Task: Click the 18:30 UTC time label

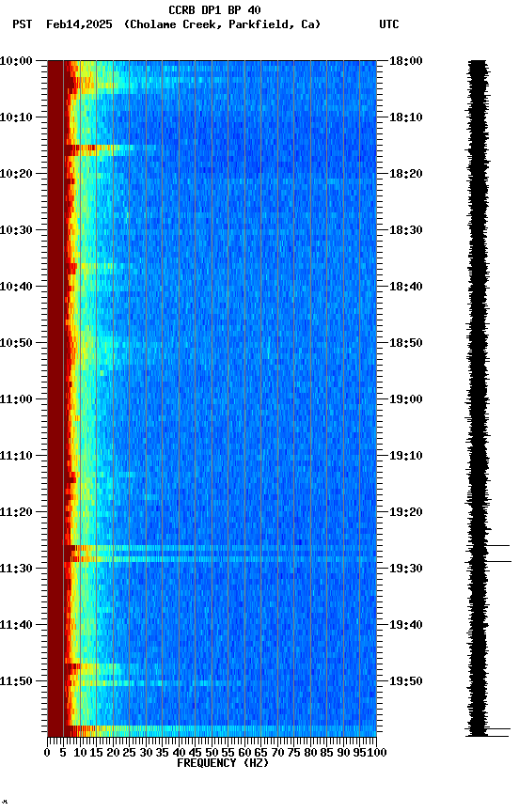Action: tap(406, 230)
